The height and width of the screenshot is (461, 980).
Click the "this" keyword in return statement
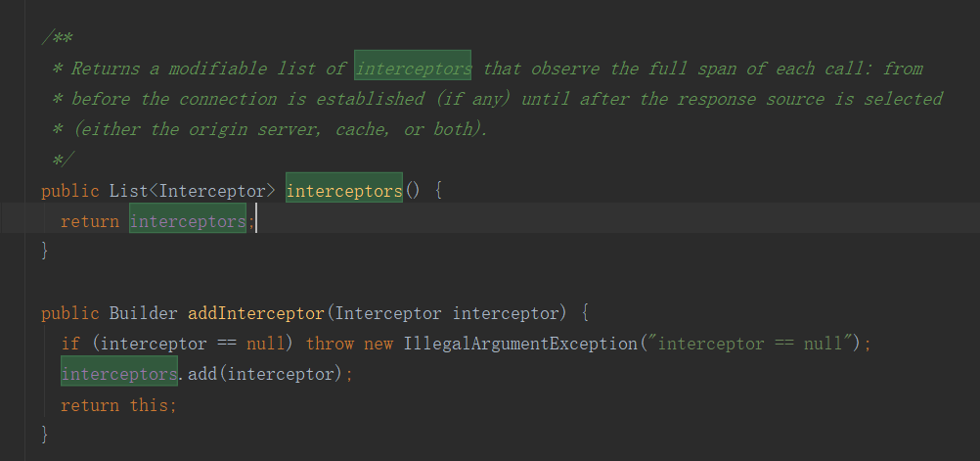[153, 405]
